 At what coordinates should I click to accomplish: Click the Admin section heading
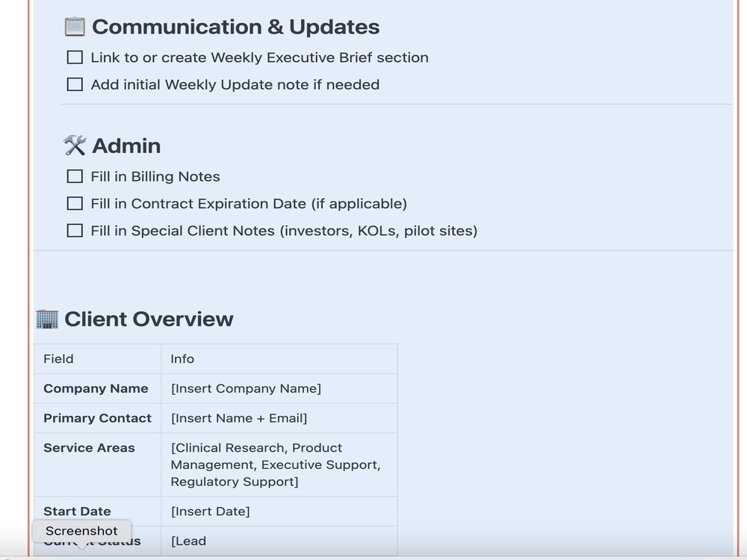[x=126, y=146]
